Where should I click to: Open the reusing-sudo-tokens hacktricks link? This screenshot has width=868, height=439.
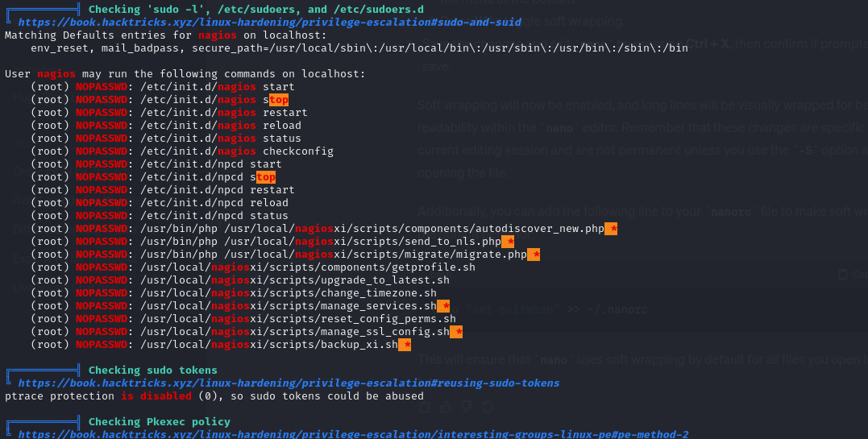point(289,383)
